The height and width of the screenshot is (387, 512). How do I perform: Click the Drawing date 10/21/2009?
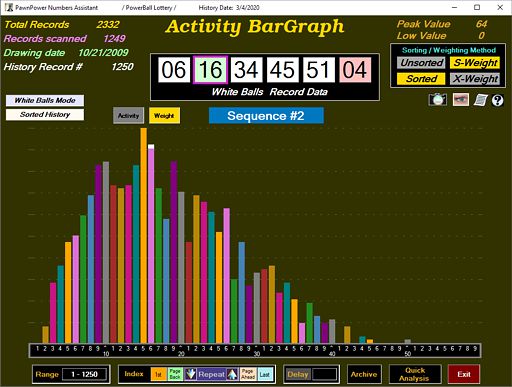tap(103, 52)
